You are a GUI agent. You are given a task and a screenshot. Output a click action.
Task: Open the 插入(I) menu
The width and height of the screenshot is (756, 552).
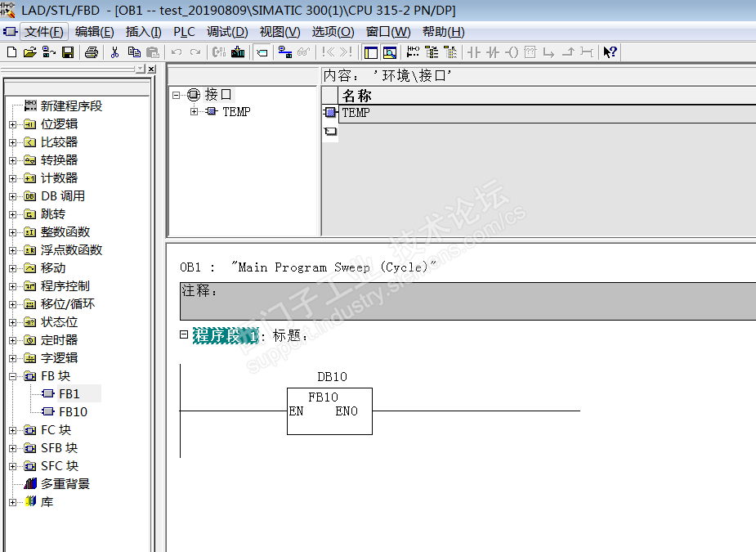point(143,32)
